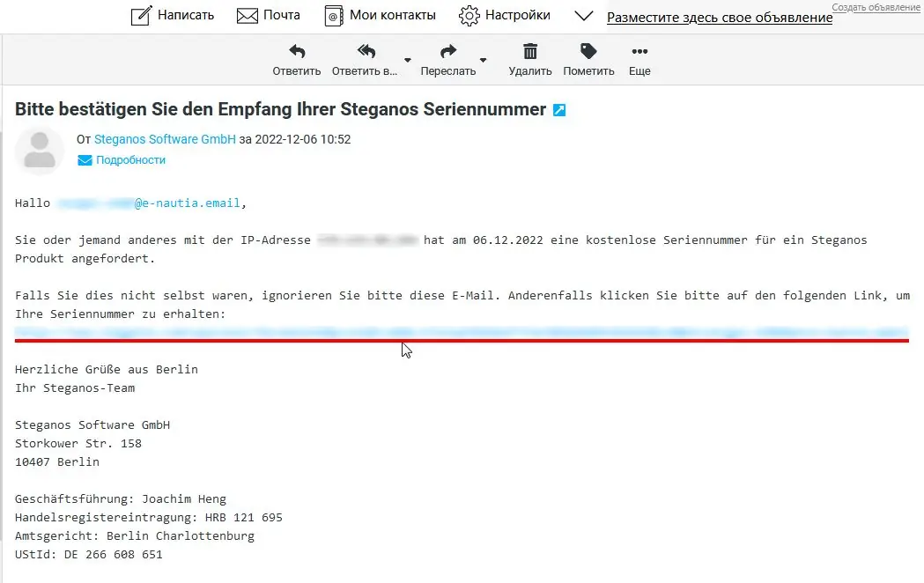
Task: Click the text "Herzliche Grüße aus Berlin"
Action: (107, 370)
